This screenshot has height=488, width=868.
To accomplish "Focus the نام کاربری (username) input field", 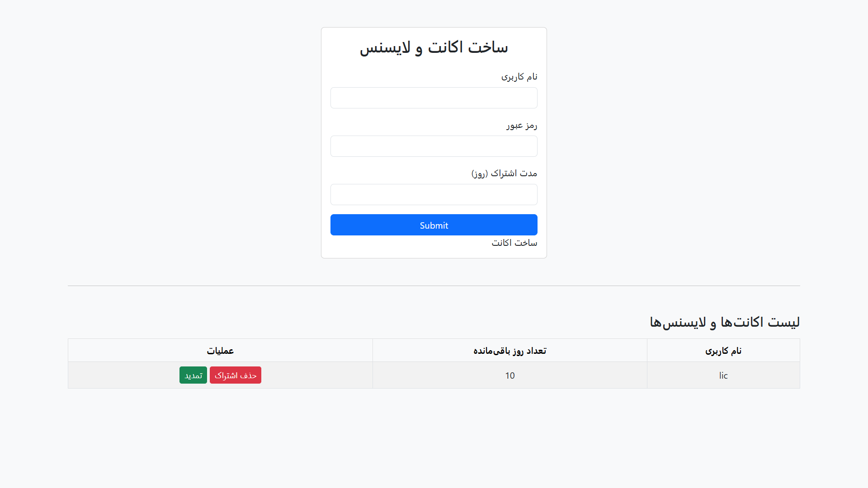I will point(434,98).
